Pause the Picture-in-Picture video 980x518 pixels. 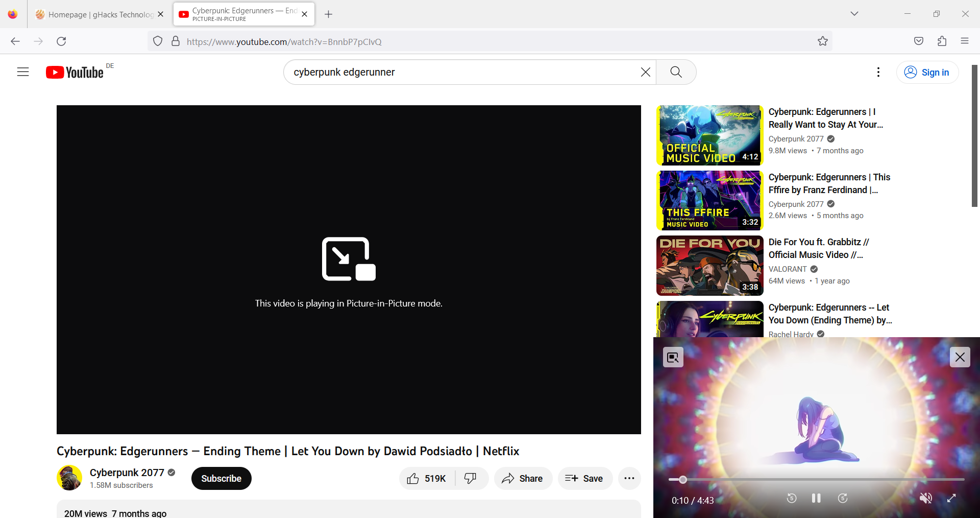(x=816, y=498)
